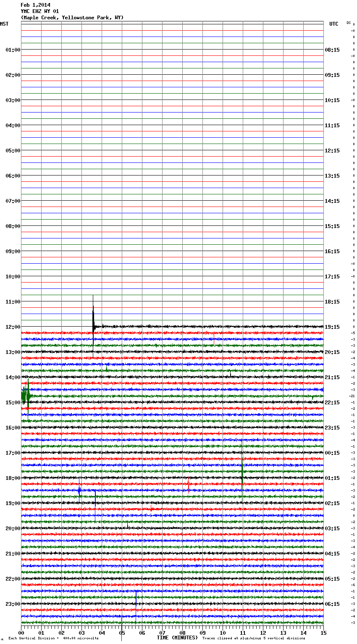Click the 09:15 UTC time label

(x=332, y=75)
